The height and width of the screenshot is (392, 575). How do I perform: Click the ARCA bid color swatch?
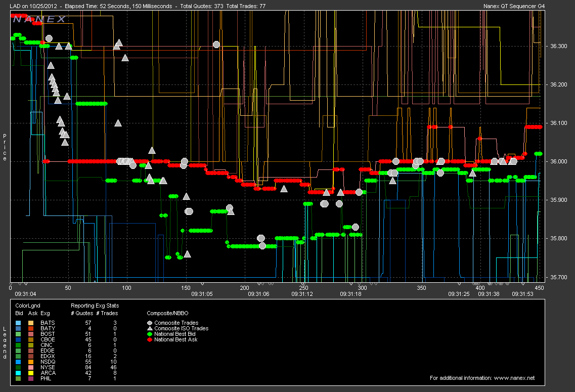pyautogui.click(x=18, y=373)
